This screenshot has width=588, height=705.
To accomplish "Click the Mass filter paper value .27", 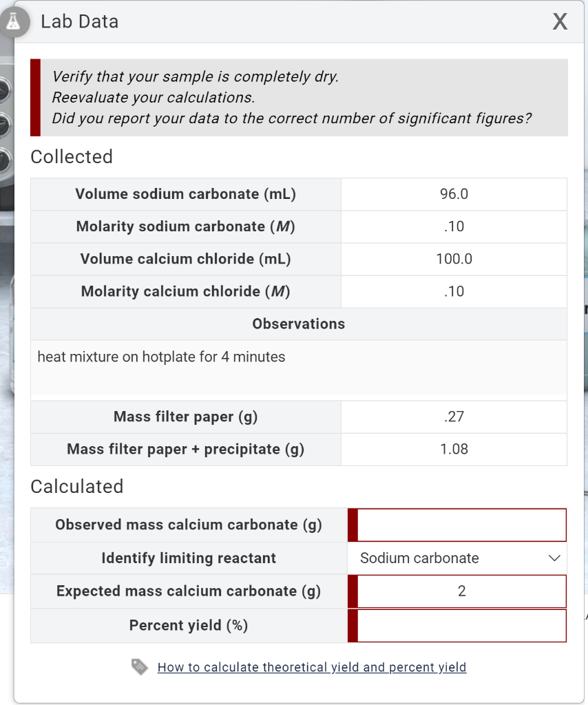I will [454, 417].
